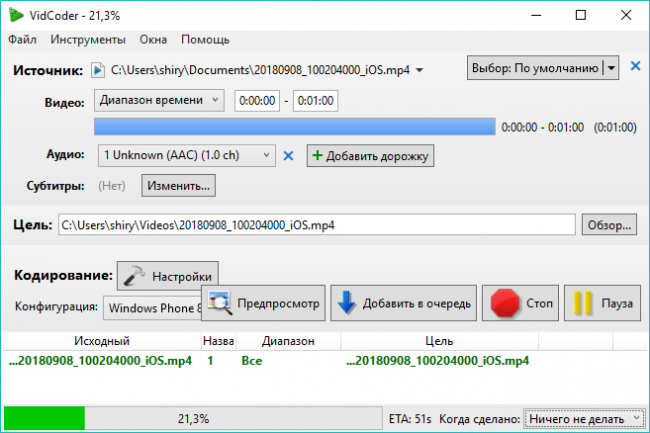Click the Цель destination path field
650x433 pixels.
pos(317,225)
